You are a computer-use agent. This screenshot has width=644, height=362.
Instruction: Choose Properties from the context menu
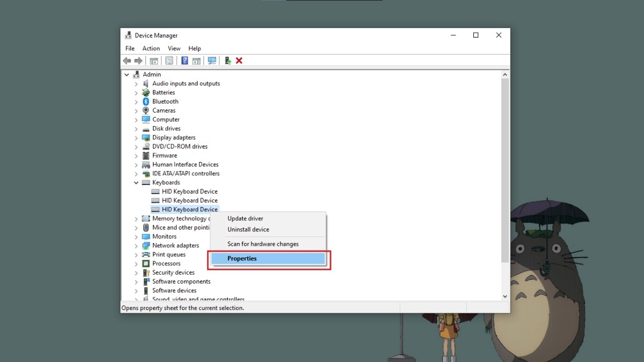point(267,258)
